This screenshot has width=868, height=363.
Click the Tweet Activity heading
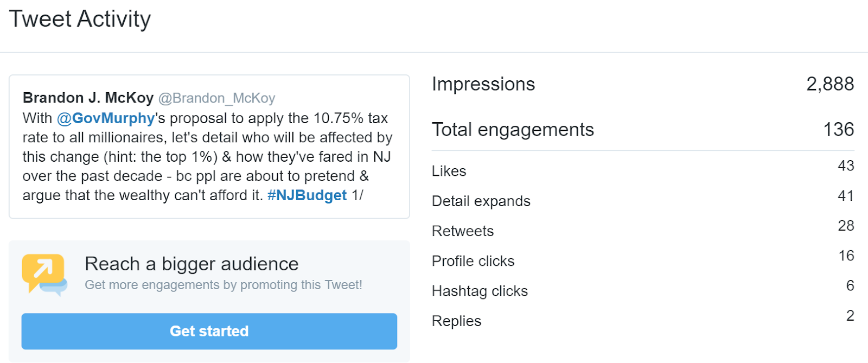(80, 20)
